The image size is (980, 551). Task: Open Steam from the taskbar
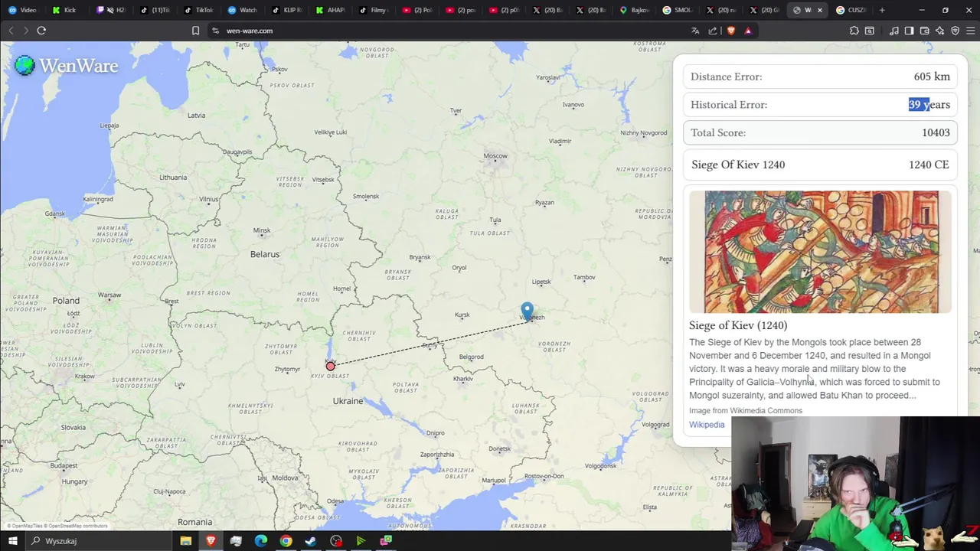(x=311, y=541)
